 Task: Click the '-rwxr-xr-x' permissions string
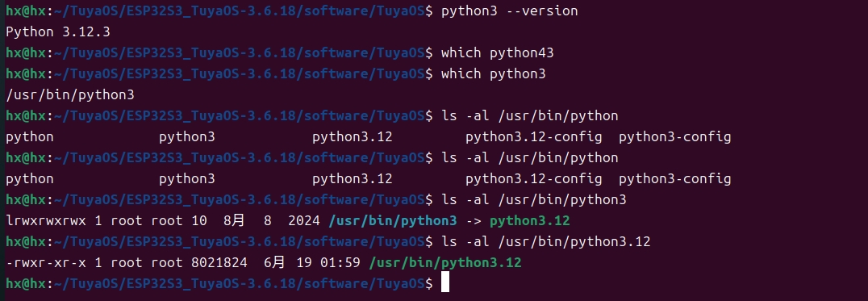pyautogui.click(x=46, y=263)
